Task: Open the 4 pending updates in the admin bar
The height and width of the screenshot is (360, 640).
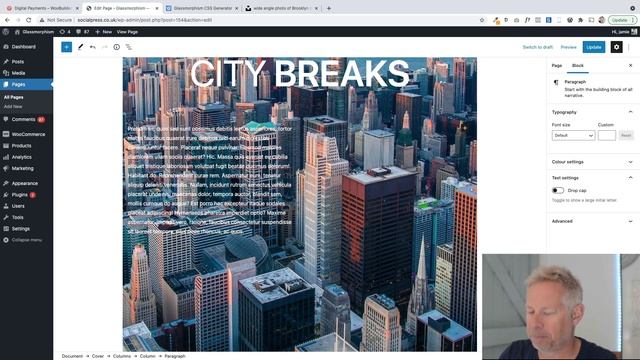Action: [65, 32]
